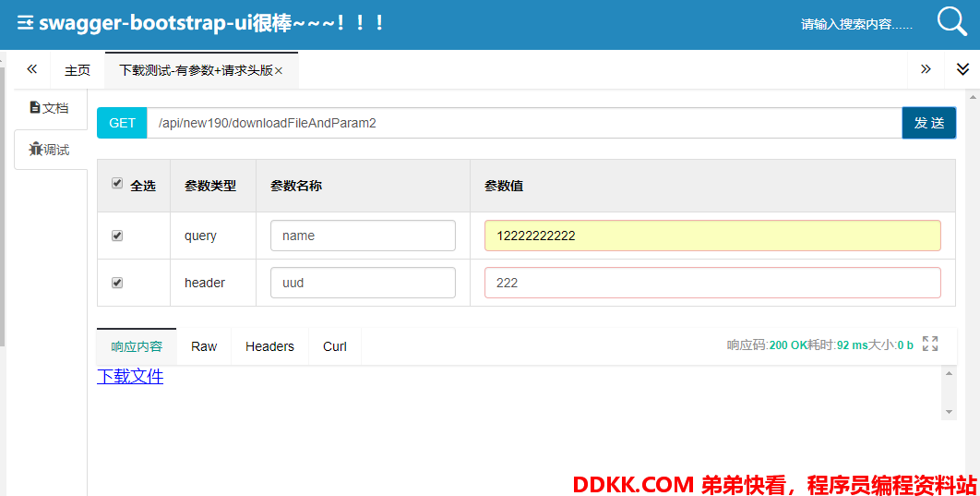Click the 200 OK response code text
Screen dimensions: 980x496
[788, 345]
